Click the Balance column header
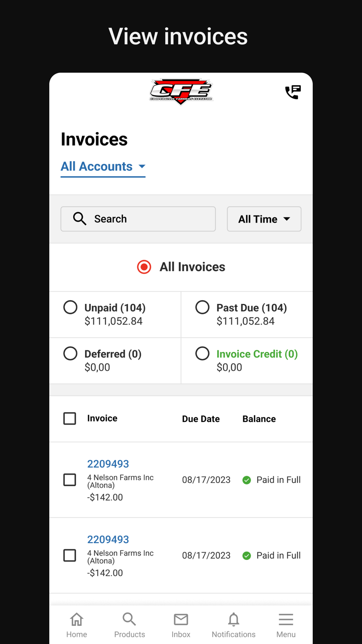Screen dimensions: 362x644 (x=259, y=419)
